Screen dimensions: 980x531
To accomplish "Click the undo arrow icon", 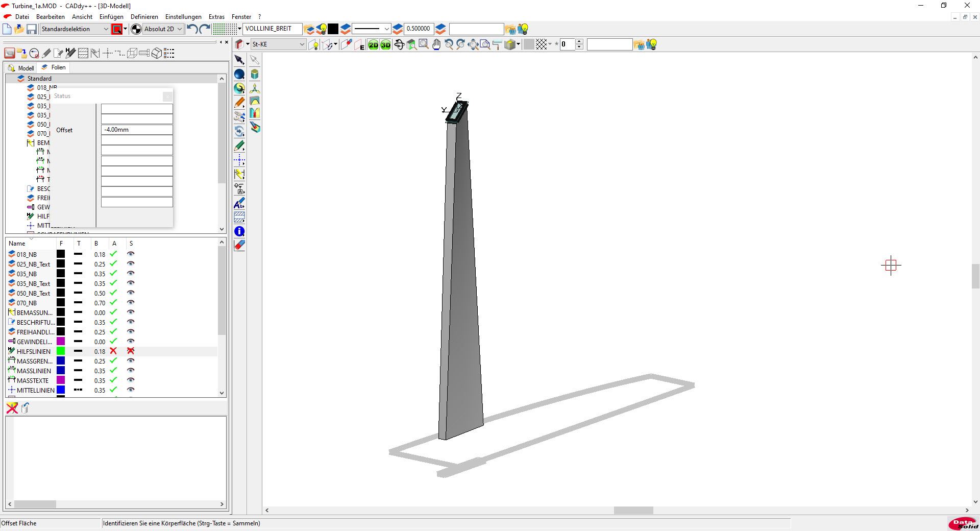I will pyautogui.click(x=192, y=29).
